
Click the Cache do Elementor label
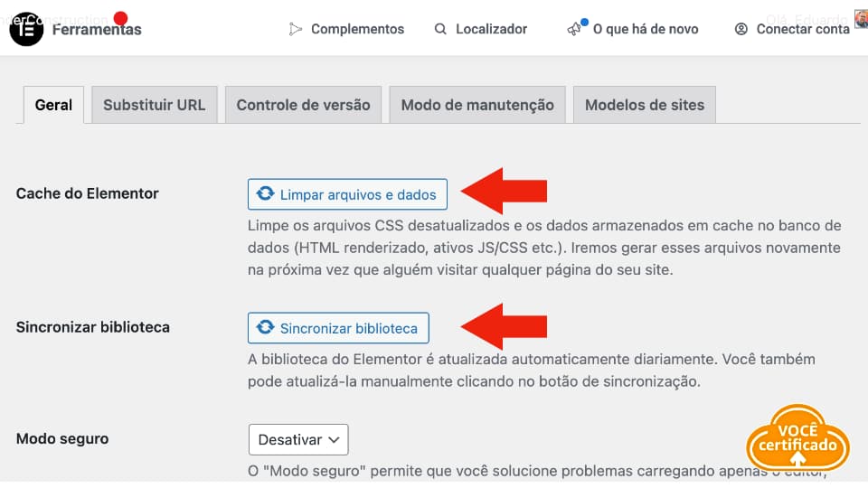(x=88, y=193)
